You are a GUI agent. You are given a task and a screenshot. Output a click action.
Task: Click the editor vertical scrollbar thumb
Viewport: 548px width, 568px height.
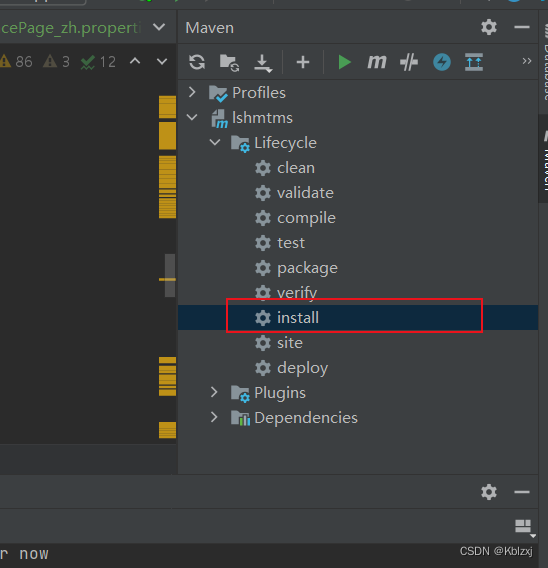[x=170, y=275]
